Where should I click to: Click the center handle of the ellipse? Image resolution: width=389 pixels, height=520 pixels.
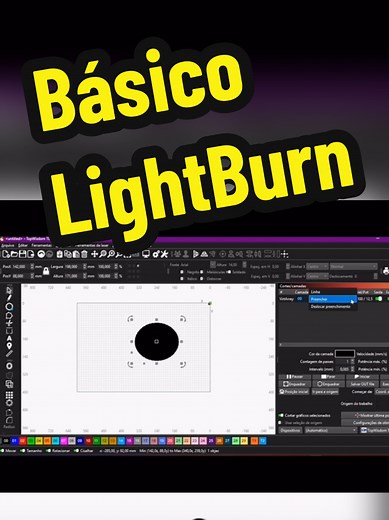point(156,341)
